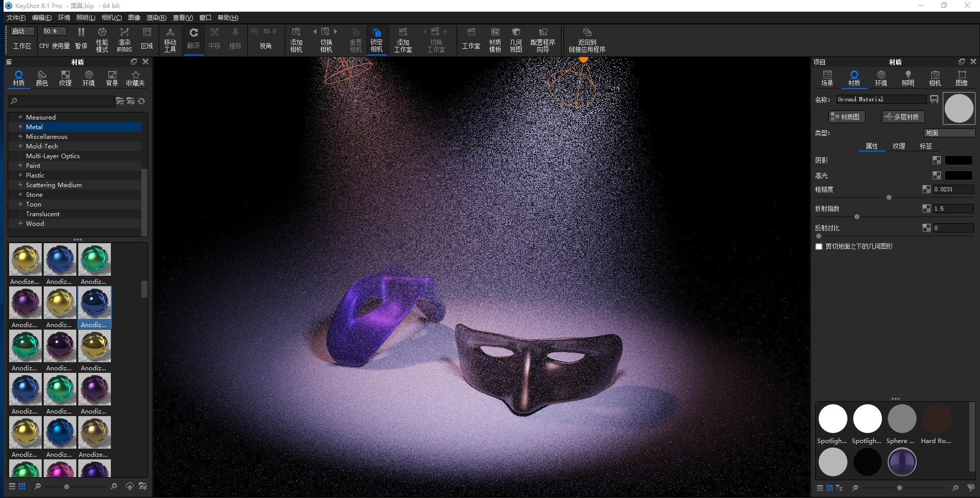This screenshot has height=498, width=980.
Task: Click 重置相机 reset camera icon
Action: click(356, 39)
